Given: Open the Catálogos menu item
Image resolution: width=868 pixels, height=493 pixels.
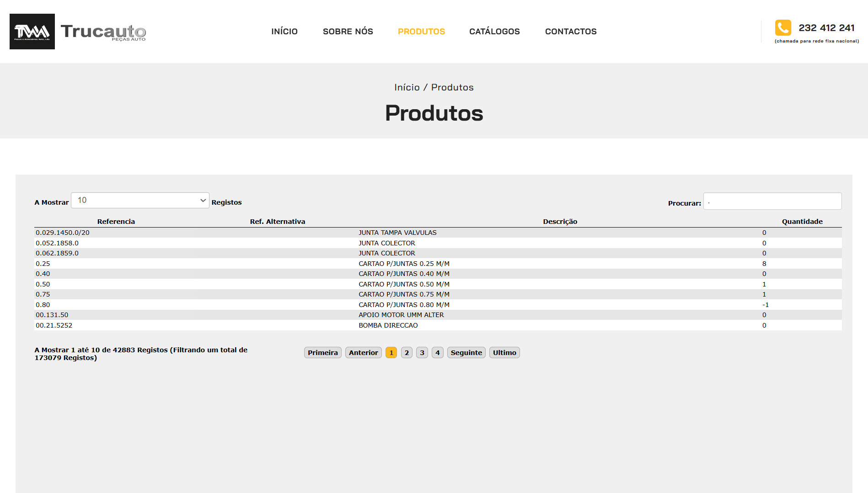Looking at the screenshot, I should pos(494,32).
